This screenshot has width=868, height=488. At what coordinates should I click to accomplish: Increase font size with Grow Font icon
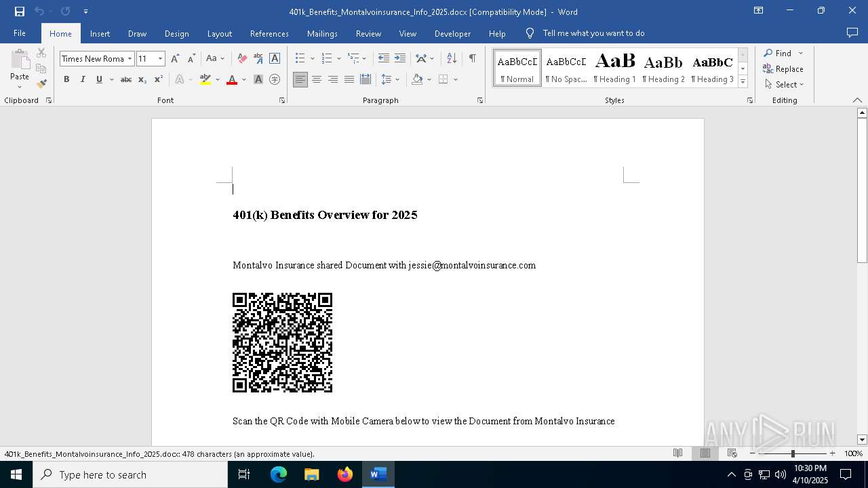[x=176, y=59]
